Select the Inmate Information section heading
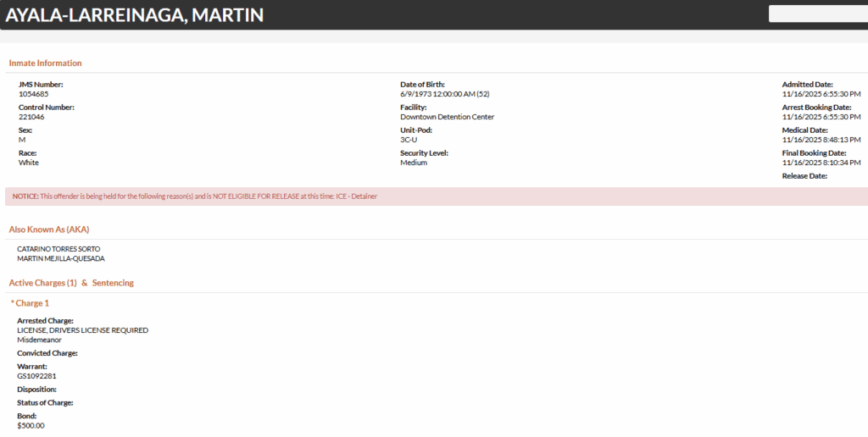 pos(46,64)
